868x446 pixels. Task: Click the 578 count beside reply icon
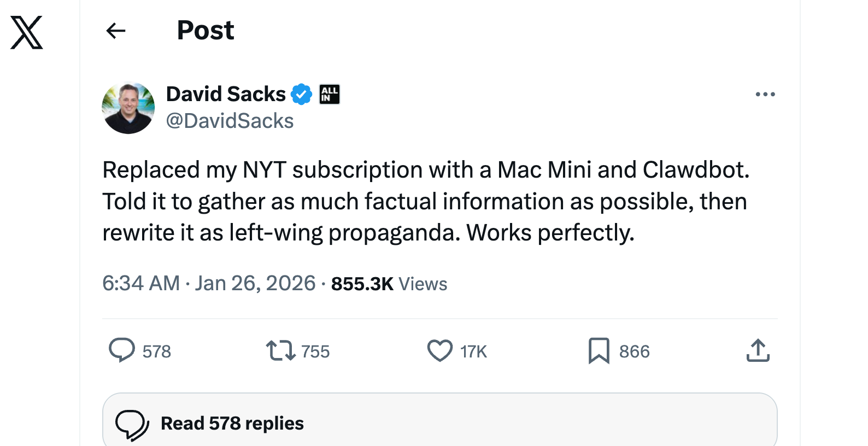pyautogui.click(x=157, y=351)
